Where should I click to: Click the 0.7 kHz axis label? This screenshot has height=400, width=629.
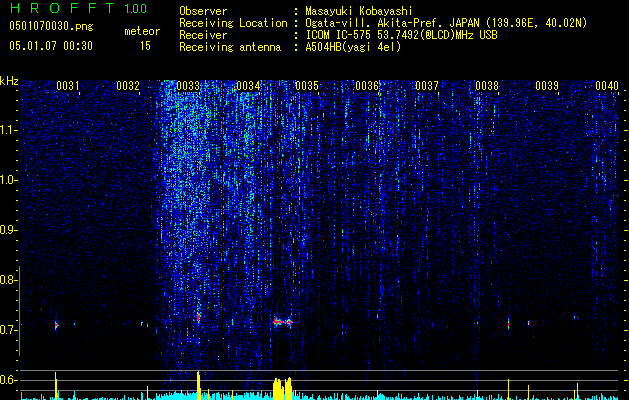point(8,330)
